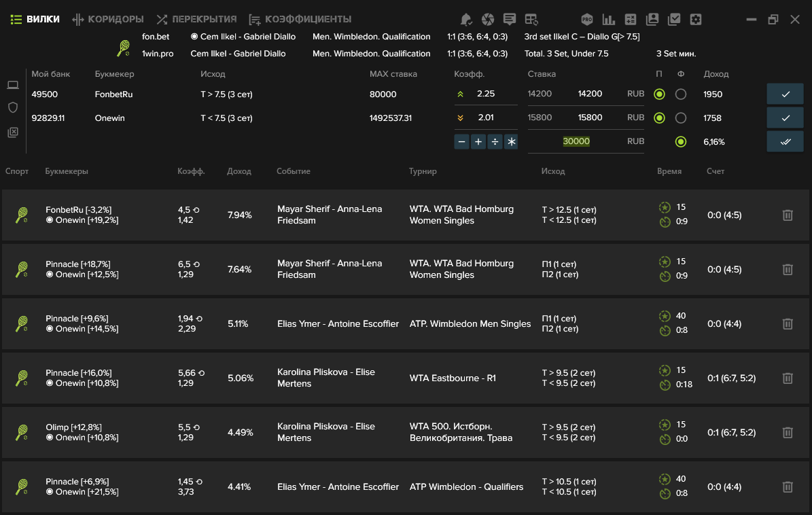Select the radio next to 6,16% profit
The height and width of the screenshot is (515, 812).
tap(680, 141)
